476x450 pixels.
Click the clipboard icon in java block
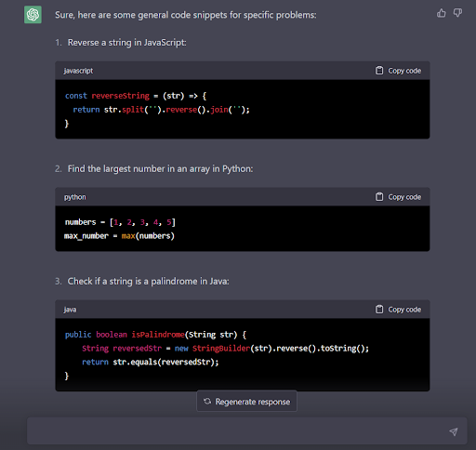click(x=379, y=310)
